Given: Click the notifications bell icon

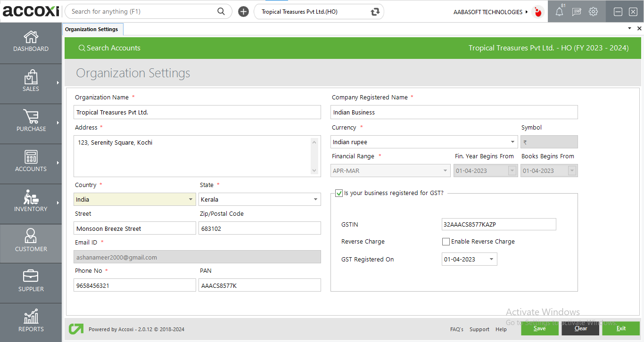Looking at the screenshot, I should (559, 12).
